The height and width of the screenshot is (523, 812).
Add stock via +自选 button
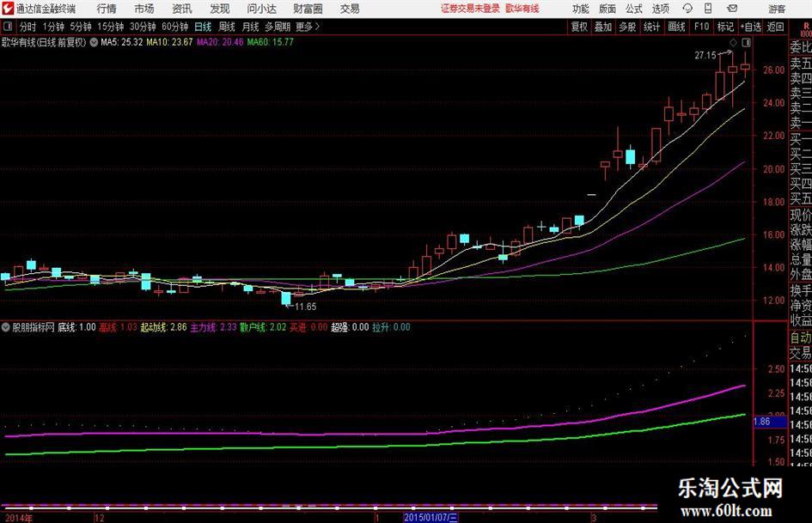(x=751, y=27)
